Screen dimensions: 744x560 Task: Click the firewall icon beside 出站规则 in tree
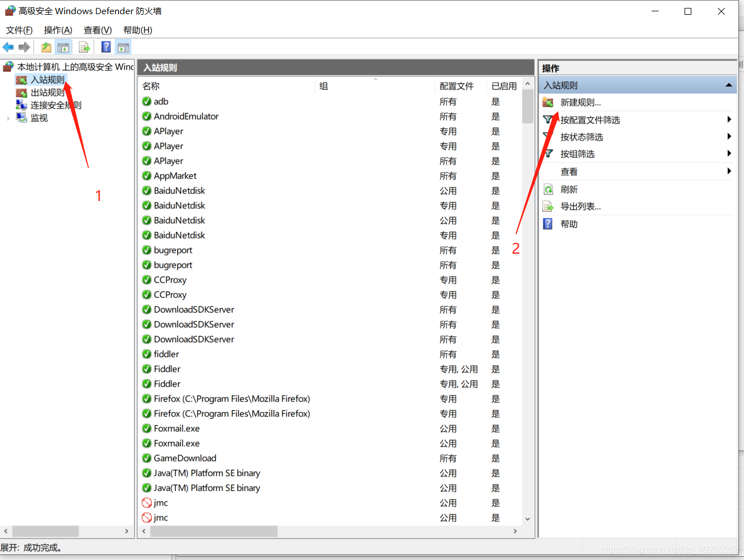(x=22, y=93)
